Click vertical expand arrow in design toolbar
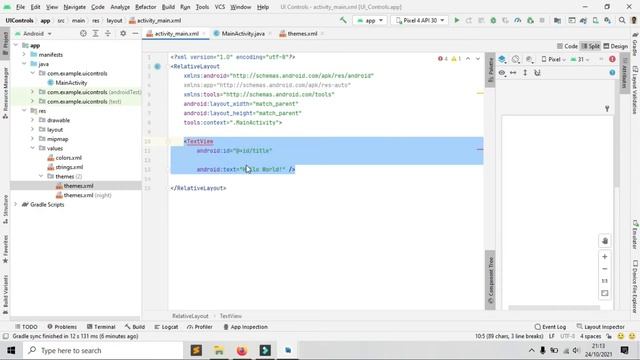Viewport: 640px width, 360px height. (525, 73)
